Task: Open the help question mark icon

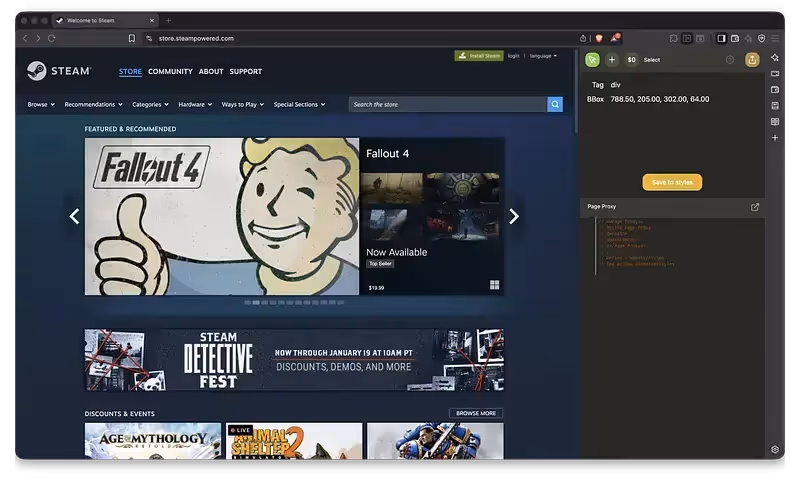Action: (x=730, y=60)
